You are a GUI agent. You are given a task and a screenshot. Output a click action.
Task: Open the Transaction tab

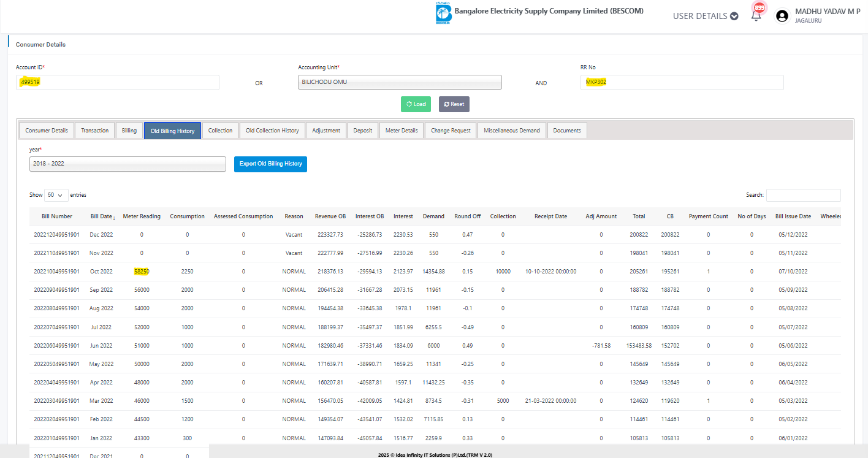pyautogui.click(x=94, y=131)
